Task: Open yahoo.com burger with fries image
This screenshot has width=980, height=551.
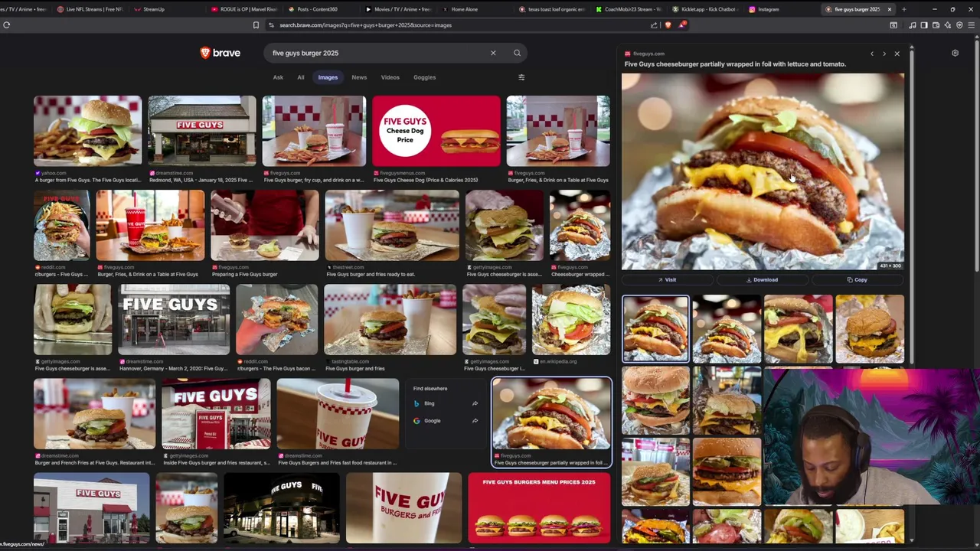Action: [87, 131]
